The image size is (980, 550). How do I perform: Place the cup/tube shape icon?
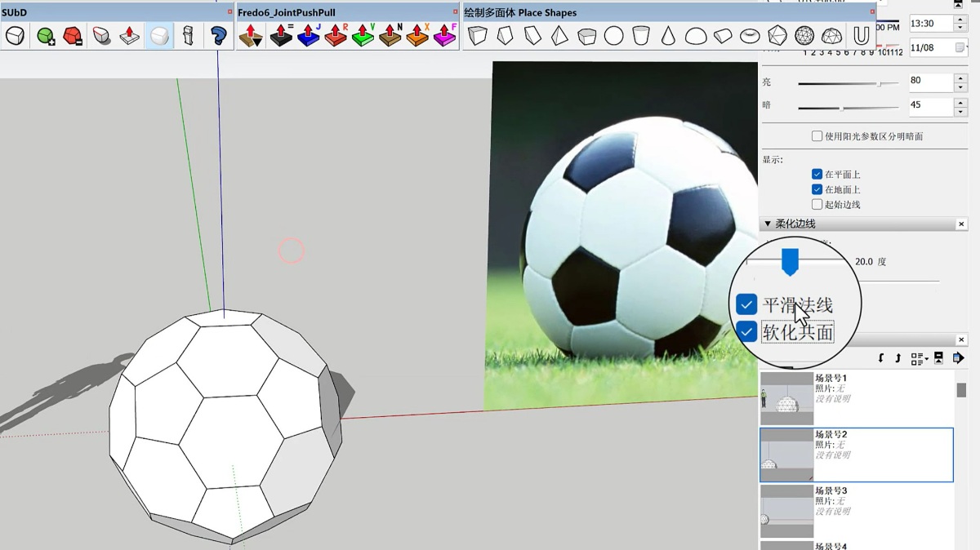point(641,36)
